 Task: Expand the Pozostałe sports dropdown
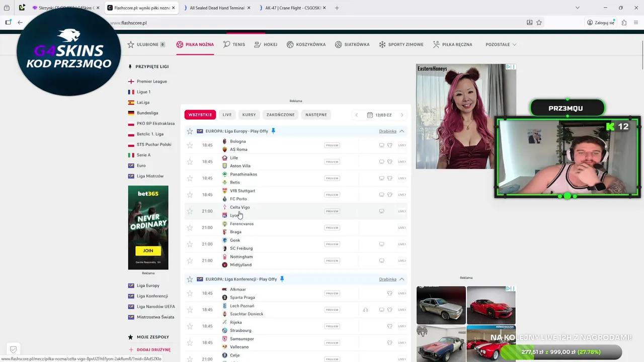[501, 45]
